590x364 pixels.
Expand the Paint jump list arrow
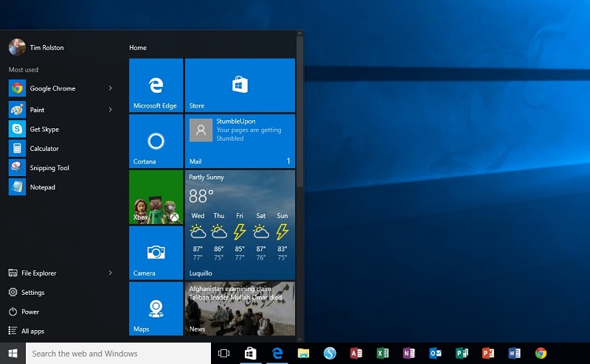pos(110,110)
